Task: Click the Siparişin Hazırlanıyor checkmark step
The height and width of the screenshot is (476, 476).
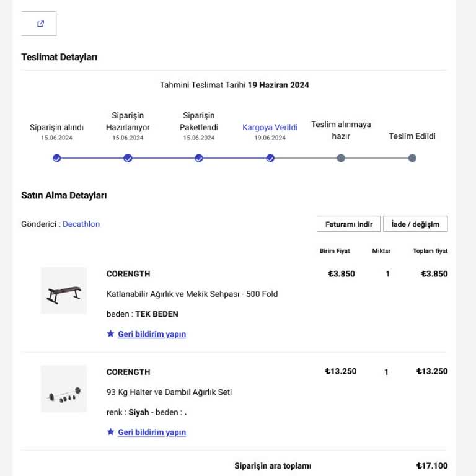Action: (128, 158)
